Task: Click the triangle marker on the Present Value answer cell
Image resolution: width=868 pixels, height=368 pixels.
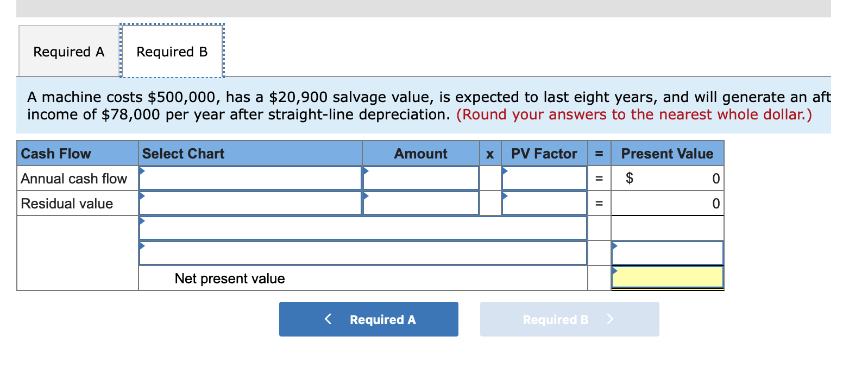Action: click(x=614, y=245)
